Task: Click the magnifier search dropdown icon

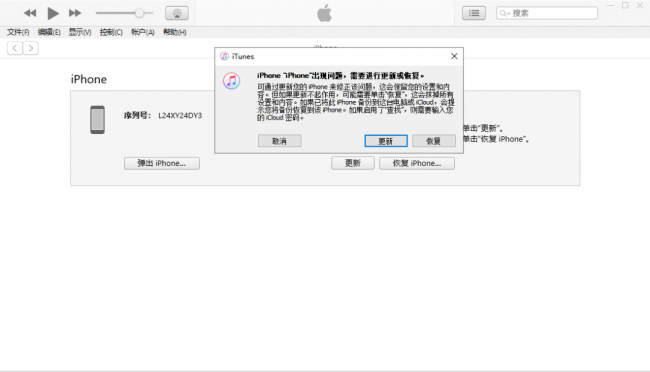Action: [504, 13]
